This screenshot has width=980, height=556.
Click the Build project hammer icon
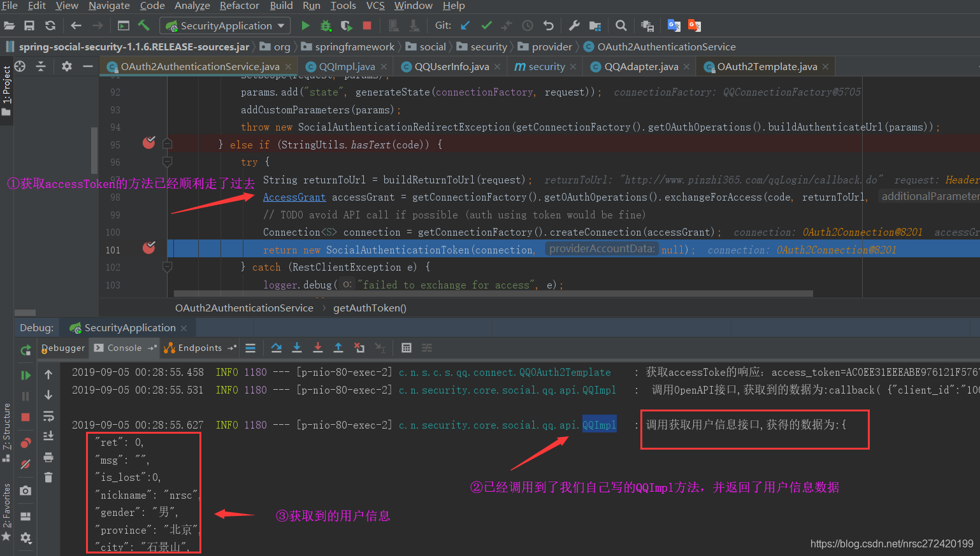pyautogui.click(x=144, y=25)
